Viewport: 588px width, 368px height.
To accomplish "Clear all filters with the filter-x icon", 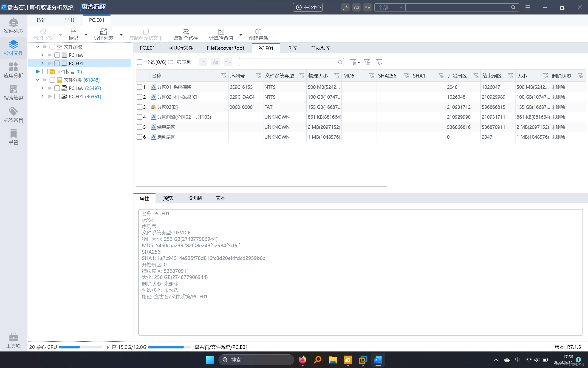I will click(379, 62).
